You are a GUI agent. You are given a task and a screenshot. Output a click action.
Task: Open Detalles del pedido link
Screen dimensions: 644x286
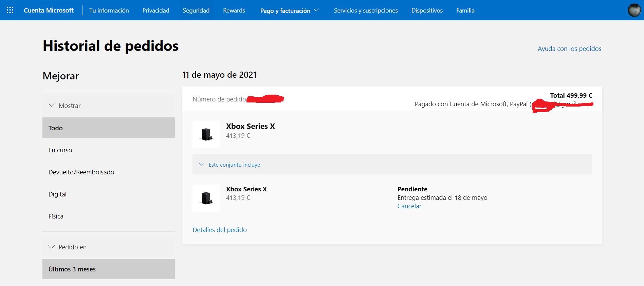coord(220,230)
